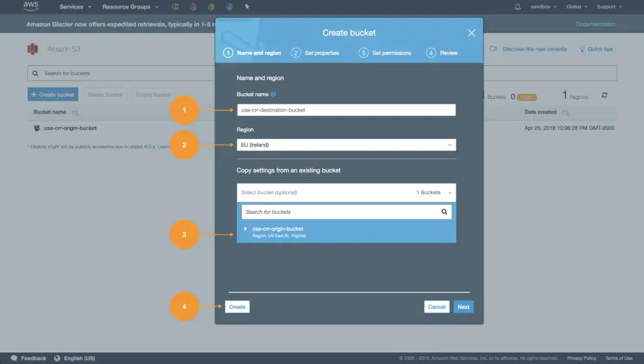Expand csa-crr-origin-bucket arrow in dropdown list
644x364 pixels.
click(245, 229)
